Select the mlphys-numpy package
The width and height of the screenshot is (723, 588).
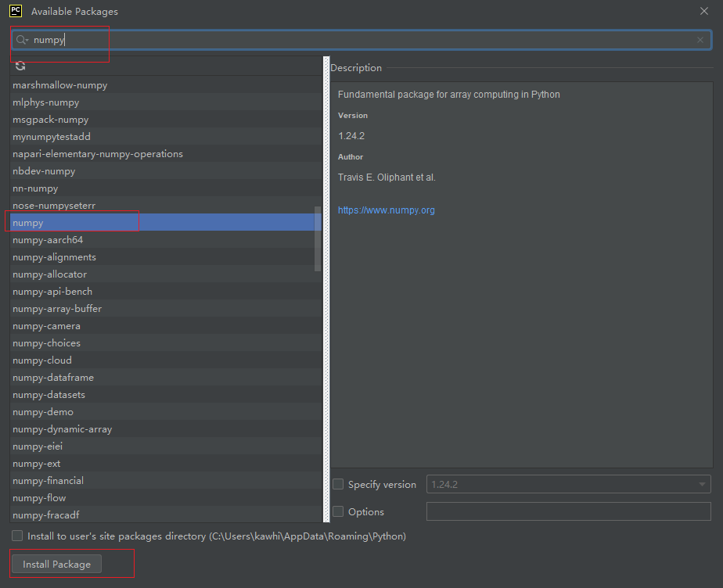[x=166, y=102]
